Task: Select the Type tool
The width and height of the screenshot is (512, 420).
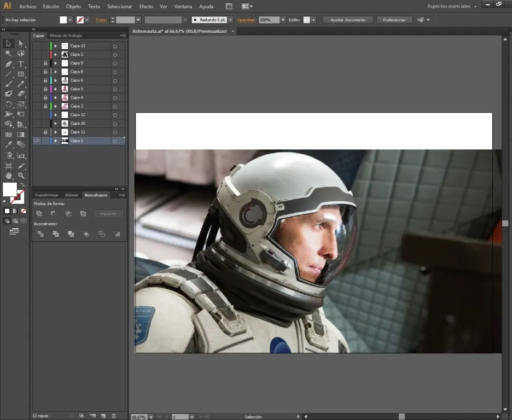Action: (21, 64)
